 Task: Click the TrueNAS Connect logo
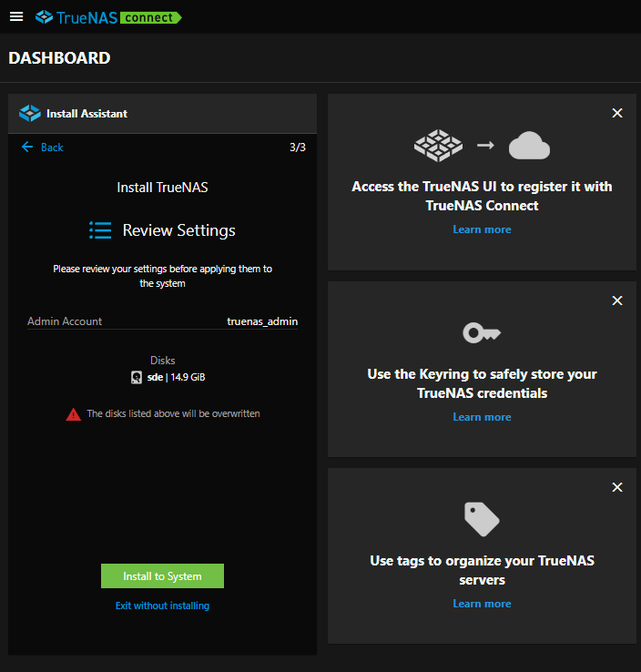tap(107, 17)
